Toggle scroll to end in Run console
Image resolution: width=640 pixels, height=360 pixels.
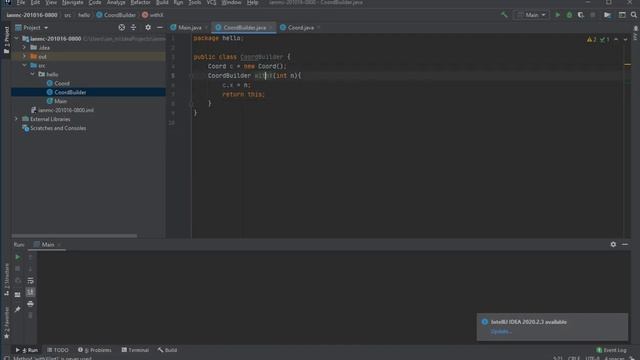pos(30,292)
